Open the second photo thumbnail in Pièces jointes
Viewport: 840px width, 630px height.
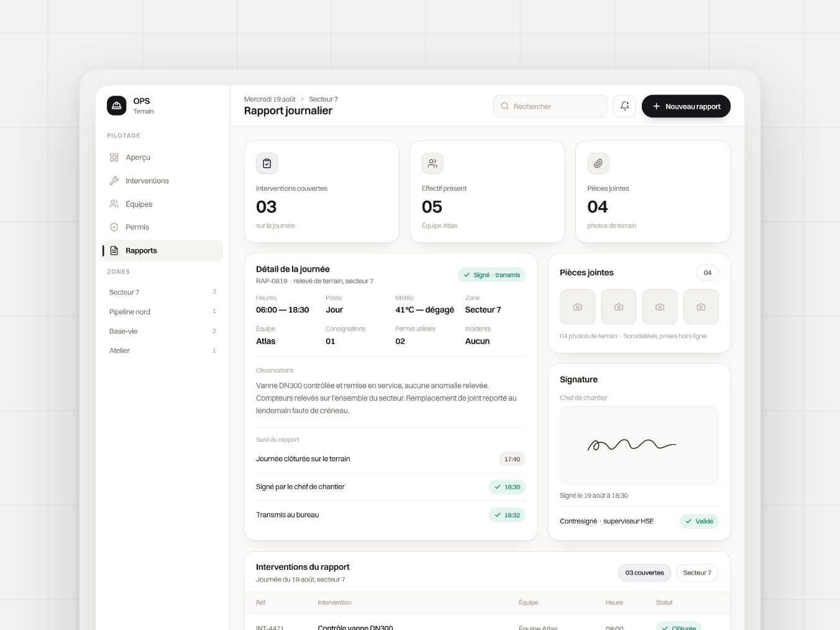pos(619,307)
